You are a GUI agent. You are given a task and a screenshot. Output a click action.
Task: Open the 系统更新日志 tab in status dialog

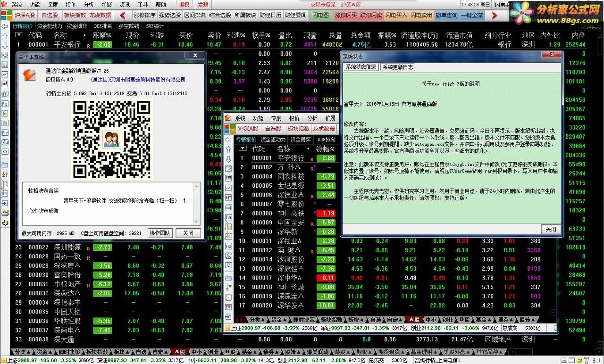tap(398, 67)
